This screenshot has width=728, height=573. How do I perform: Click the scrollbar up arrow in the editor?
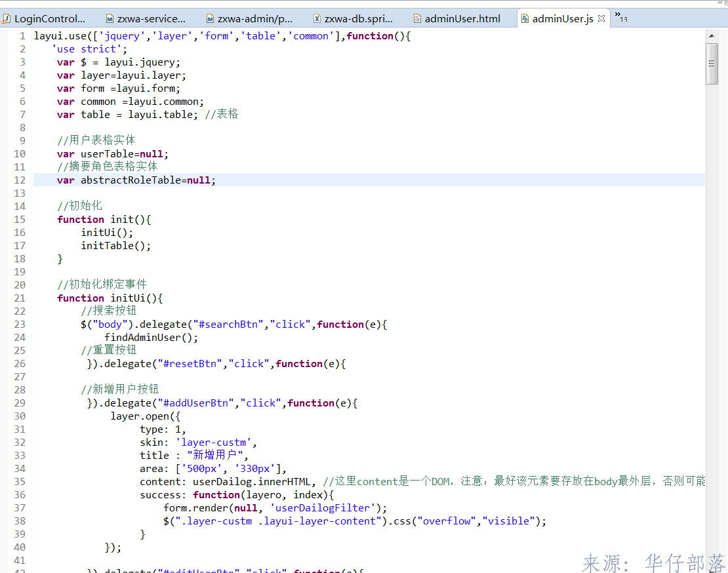pos(712,35)
